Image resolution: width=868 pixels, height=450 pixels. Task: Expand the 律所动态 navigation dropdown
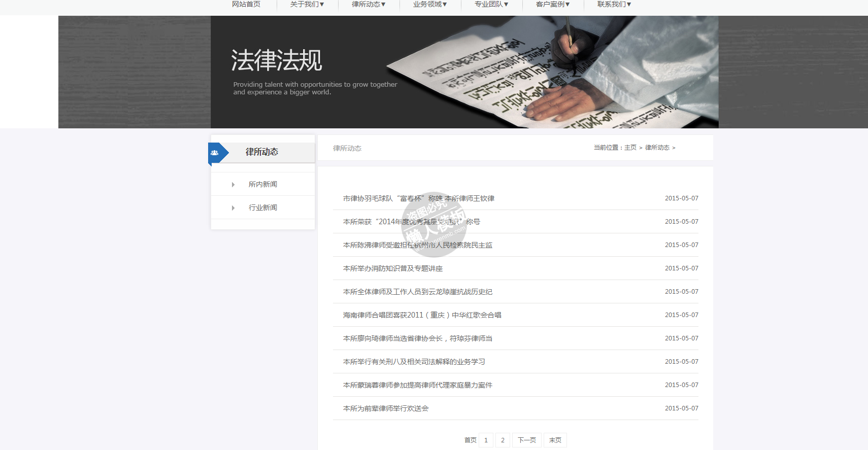369,5
